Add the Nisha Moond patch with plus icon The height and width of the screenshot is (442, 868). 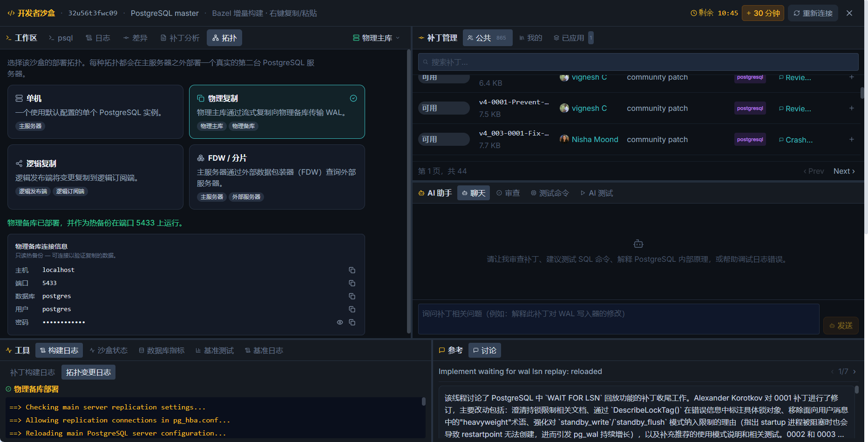pos(851,139)
